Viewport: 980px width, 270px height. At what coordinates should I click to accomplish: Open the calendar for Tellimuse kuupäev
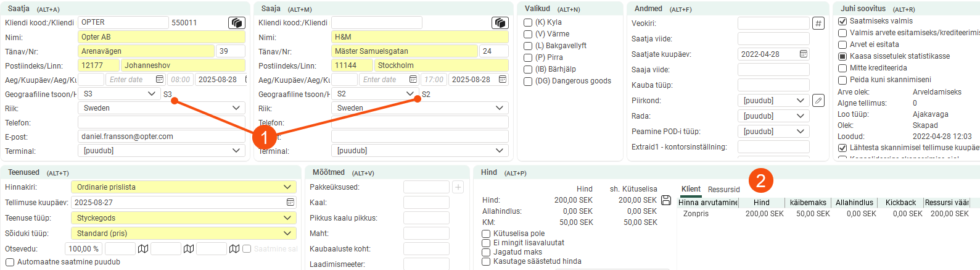tap(290, 203)
